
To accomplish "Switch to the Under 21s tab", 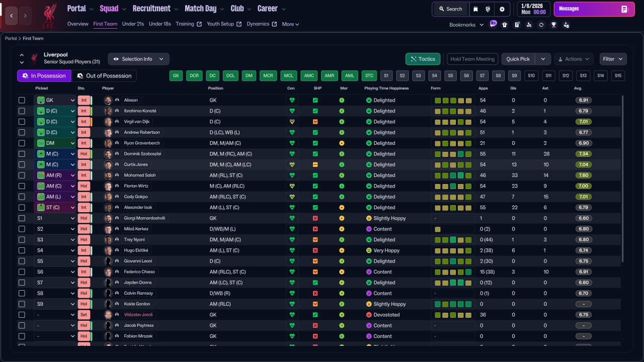I will 133,24.
